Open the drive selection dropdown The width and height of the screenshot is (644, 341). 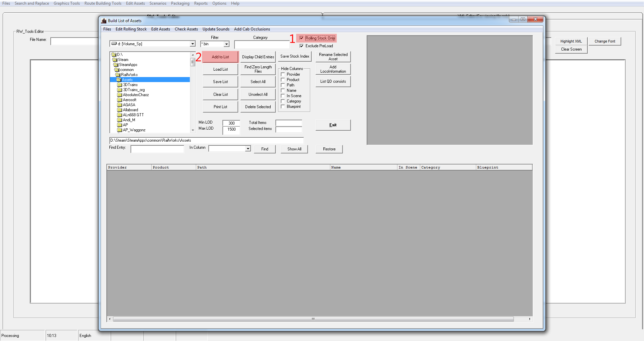coord(193,44)
